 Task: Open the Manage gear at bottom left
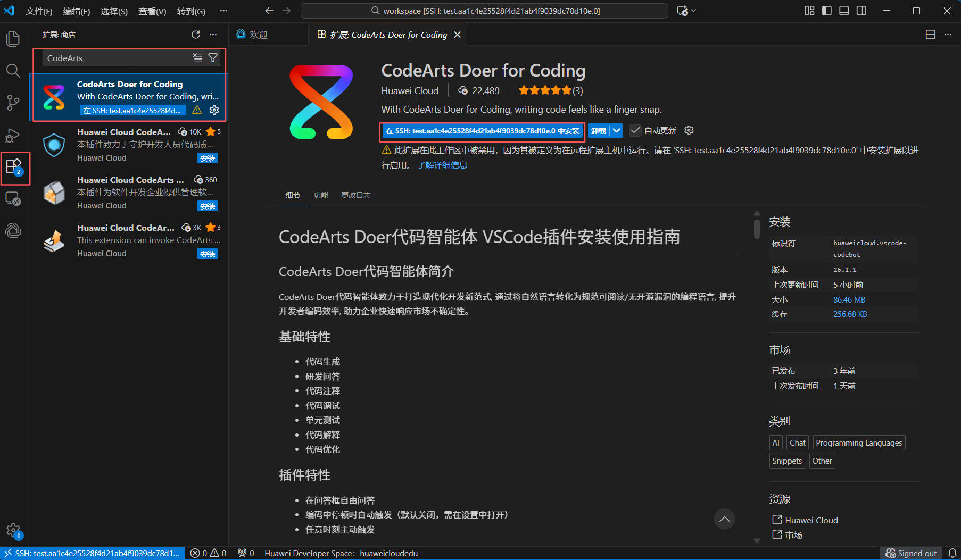click(x=13, y=530)
